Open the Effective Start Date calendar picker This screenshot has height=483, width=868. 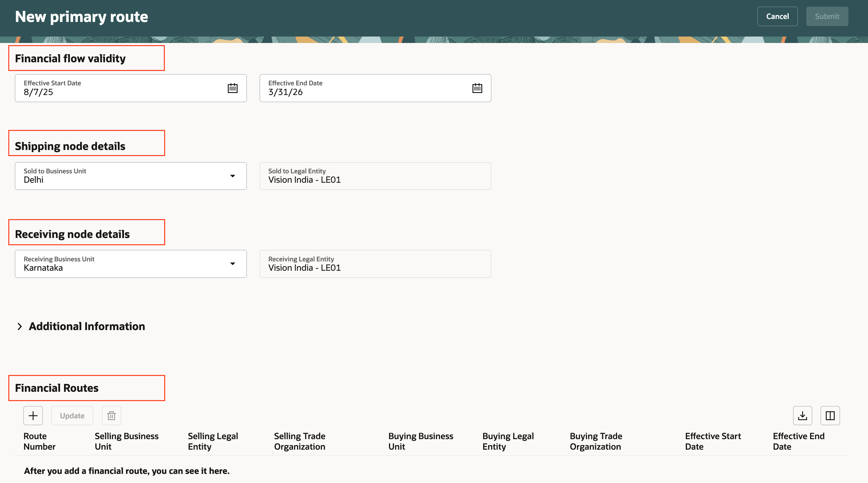point(232,88)
